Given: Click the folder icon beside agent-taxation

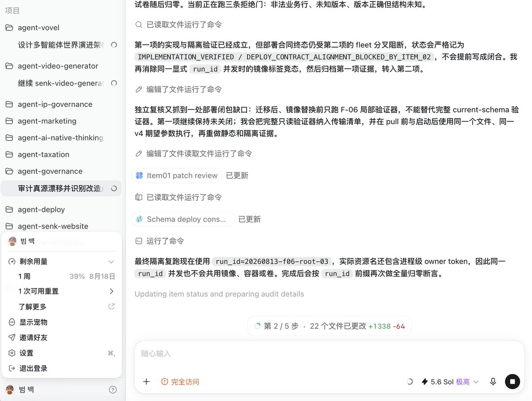Looking at the screenshot, I should click(x=9, y=155).
